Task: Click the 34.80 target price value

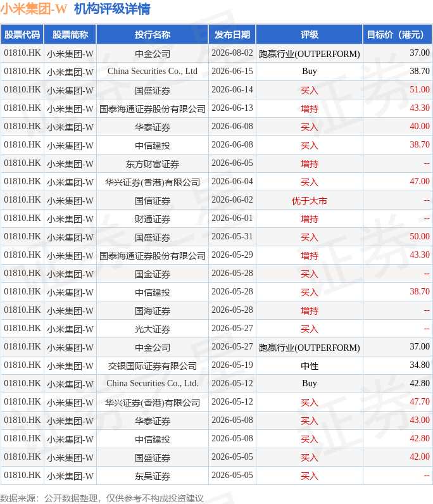Action: (x=420, y=365)
